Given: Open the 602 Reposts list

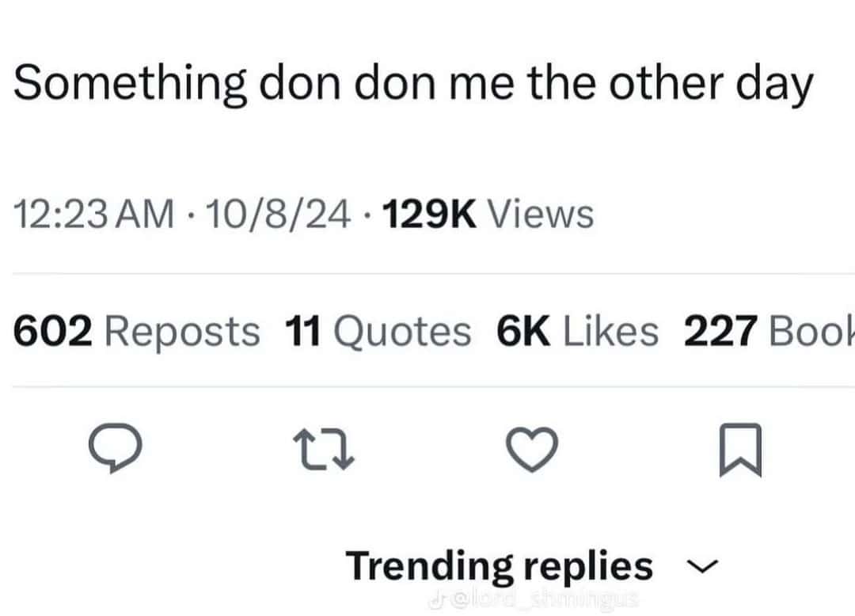Looking at the screenshot, I should tap(137, 330).
